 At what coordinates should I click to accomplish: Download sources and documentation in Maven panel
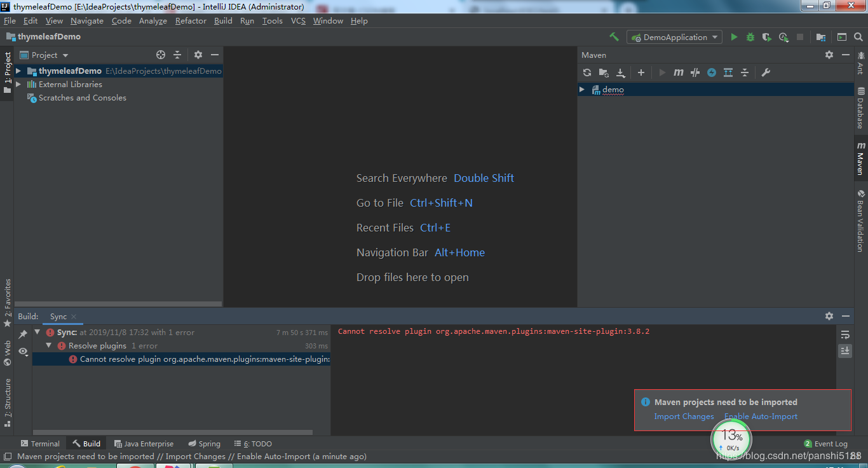pos(621,72)
